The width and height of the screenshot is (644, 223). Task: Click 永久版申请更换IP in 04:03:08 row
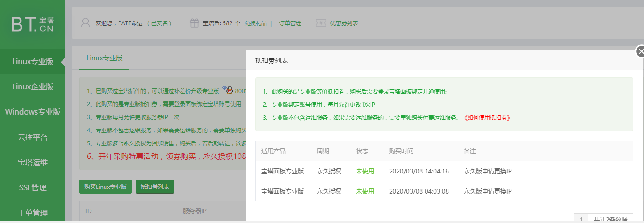coord(488,191)
